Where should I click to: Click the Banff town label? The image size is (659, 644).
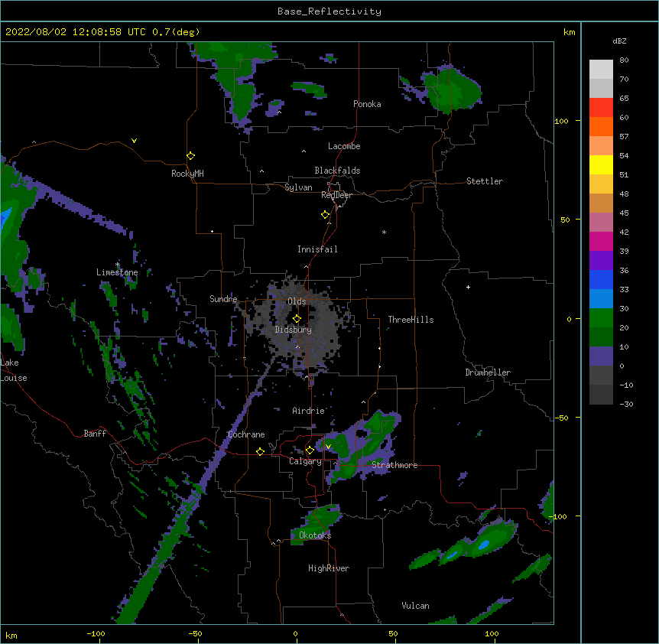95,434
